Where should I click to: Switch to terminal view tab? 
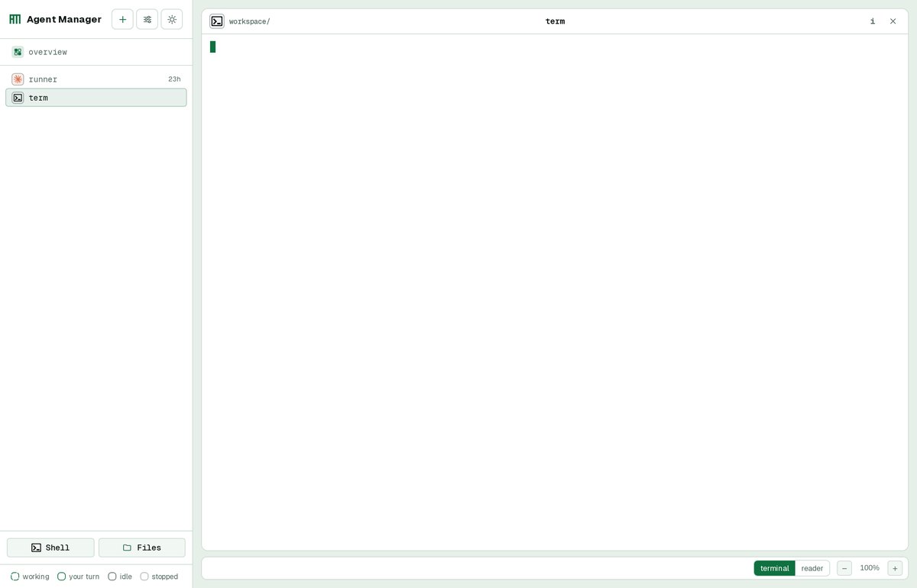(774, 568)
